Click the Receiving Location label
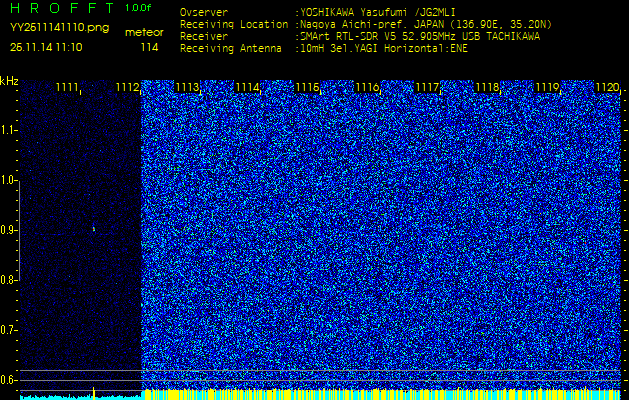This screenshot has height=400, width=629. 234,24
